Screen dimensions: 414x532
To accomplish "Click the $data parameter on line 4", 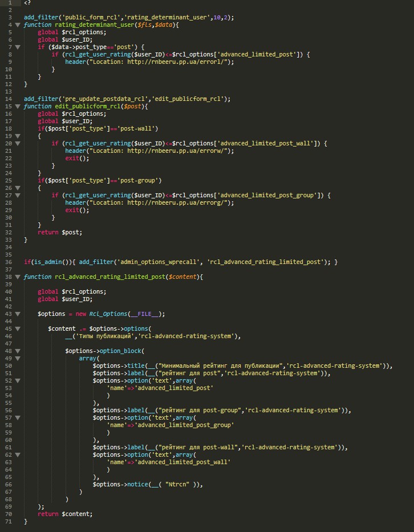I will pos(164,25).
